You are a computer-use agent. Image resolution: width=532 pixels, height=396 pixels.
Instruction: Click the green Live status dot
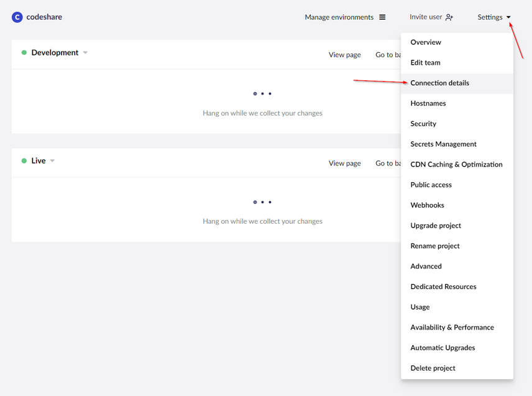point(24,161)
